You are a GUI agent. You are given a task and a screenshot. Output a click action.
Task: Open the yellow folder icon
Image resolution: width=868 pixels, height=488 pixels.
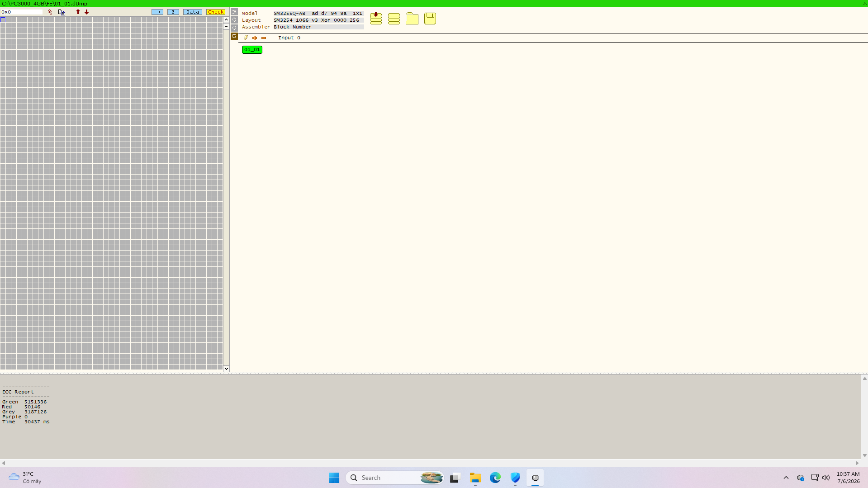(x=412, y=19)
